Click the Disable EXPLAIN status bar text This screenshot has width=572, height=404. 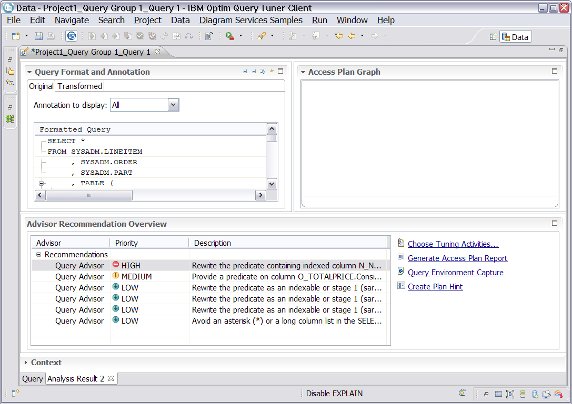(x=334, y=393)
